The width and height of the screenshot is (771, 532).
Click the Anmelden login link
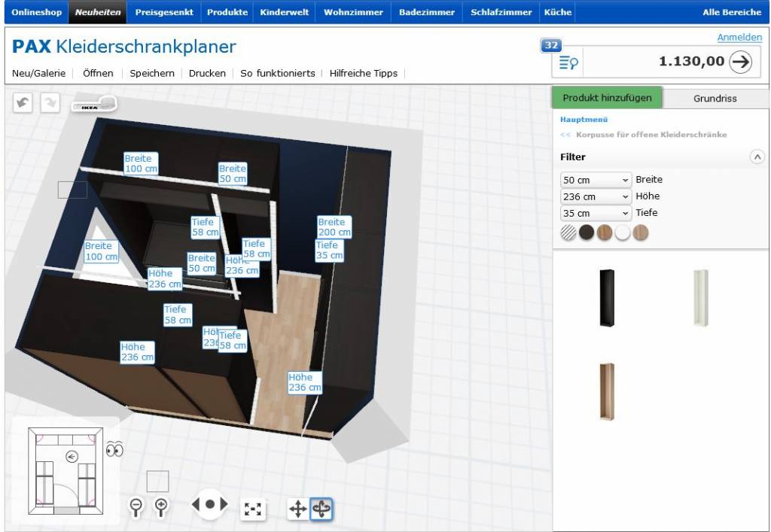[x=739, y=38]
